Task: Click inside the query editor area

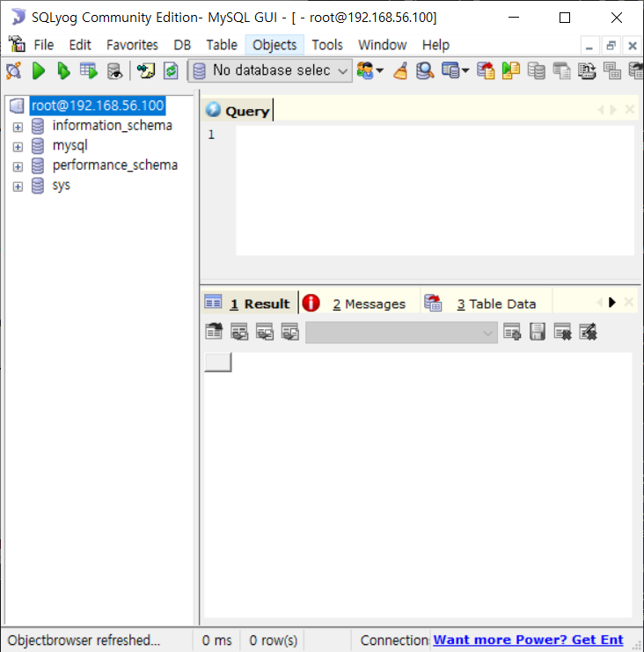Action: 435,190
